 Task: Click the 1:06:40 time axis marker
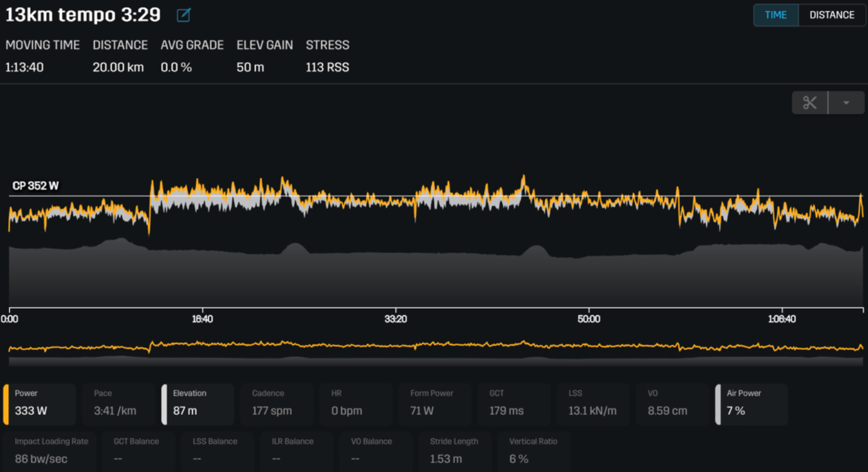782,319
